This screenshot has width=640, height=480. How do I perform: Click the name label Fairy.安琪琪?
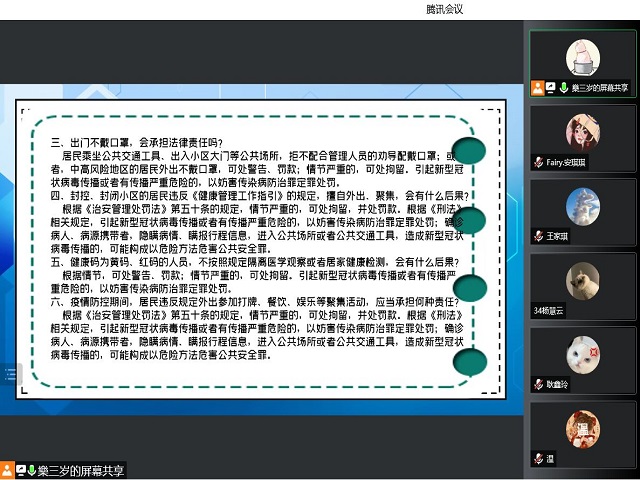point(566,162)
